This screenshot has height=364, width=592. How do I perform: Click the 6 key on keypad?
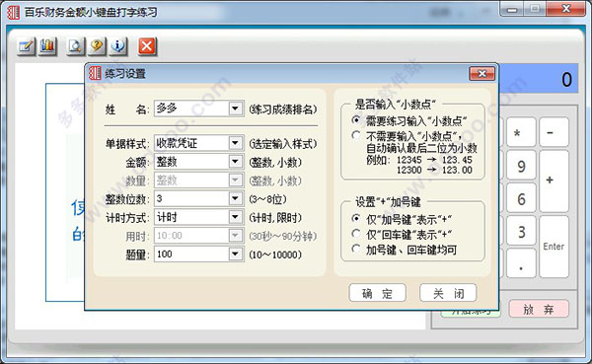click(x=521, y=198)
